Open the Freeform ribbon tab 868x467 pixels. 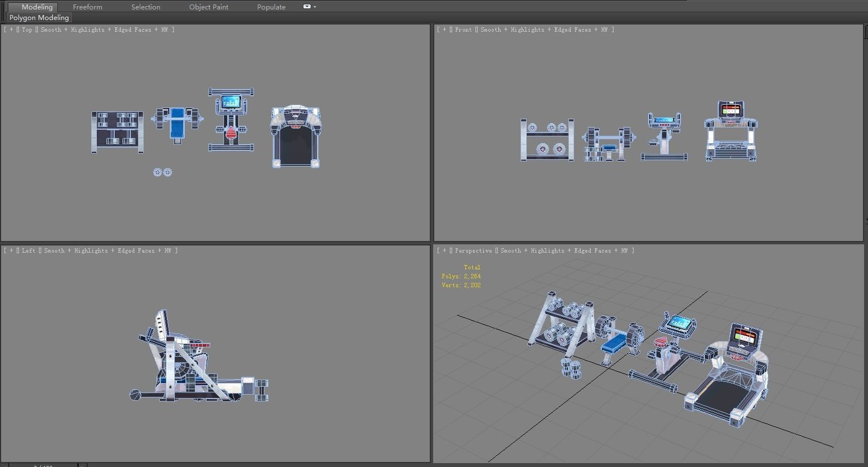(87, 7)
